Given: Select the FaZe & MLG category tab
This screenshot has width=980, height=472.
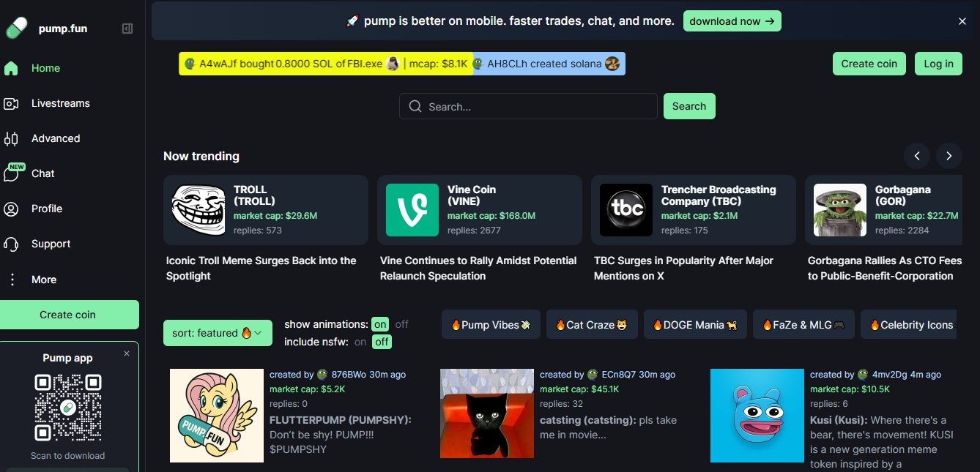Looking at the screenshot, I should point(803,325).
